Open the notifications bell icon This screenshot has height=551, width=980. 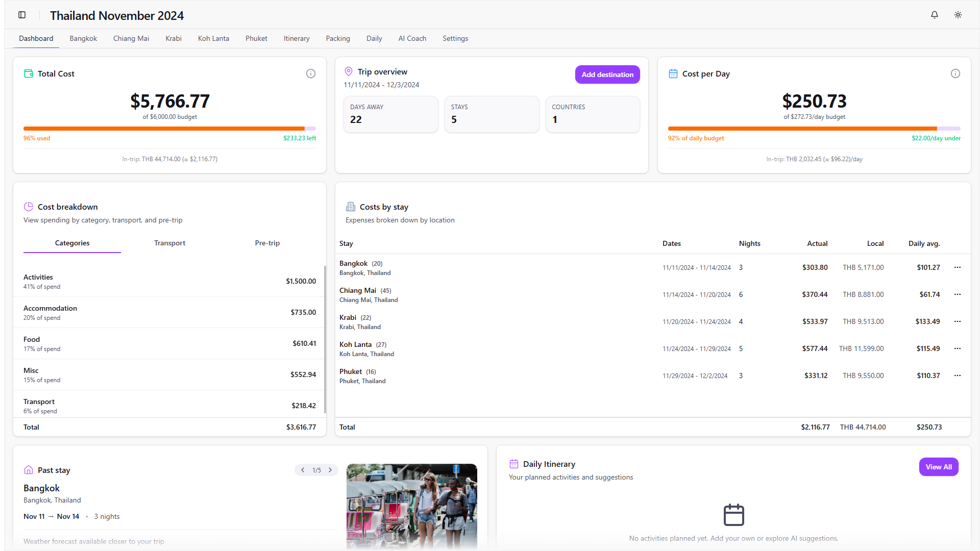click(x=935, y=15)
